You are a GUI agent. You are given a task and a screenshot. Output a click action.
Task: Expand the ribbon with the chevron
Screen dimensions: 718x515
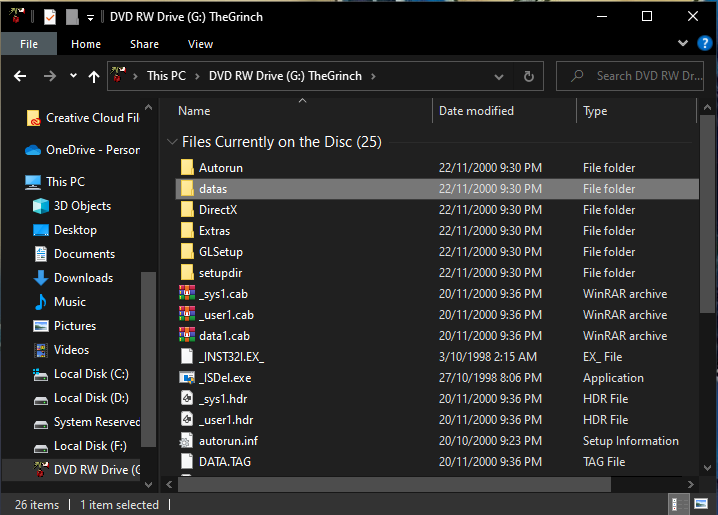click(x=683, y=43)
